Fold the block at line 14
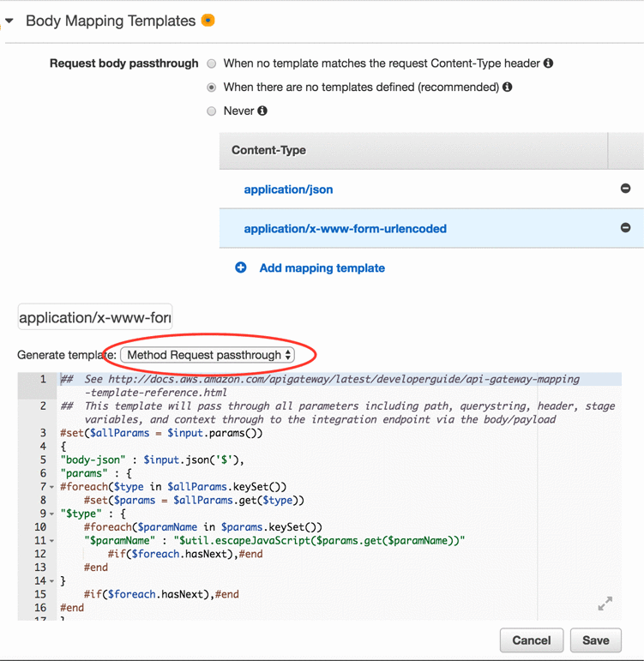Screen dimensions: 644x661 tap(51, 581)
